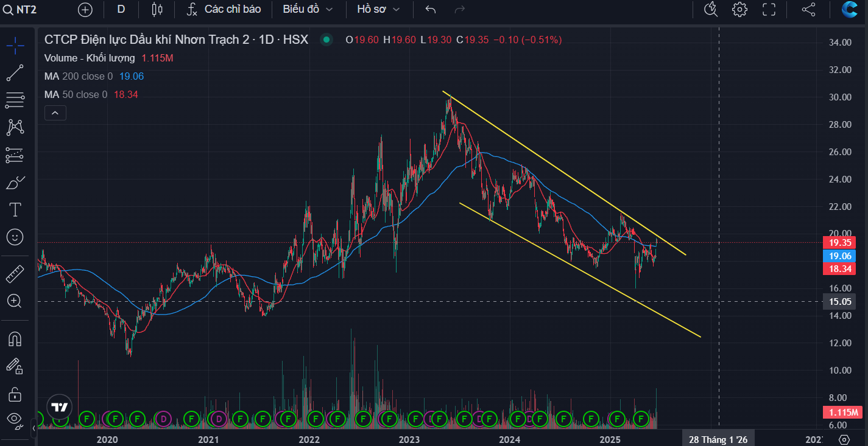The width and height of the screenshot is (868, 446).
Task: Click the blue C logo icon
Action: tap(850, 9)
